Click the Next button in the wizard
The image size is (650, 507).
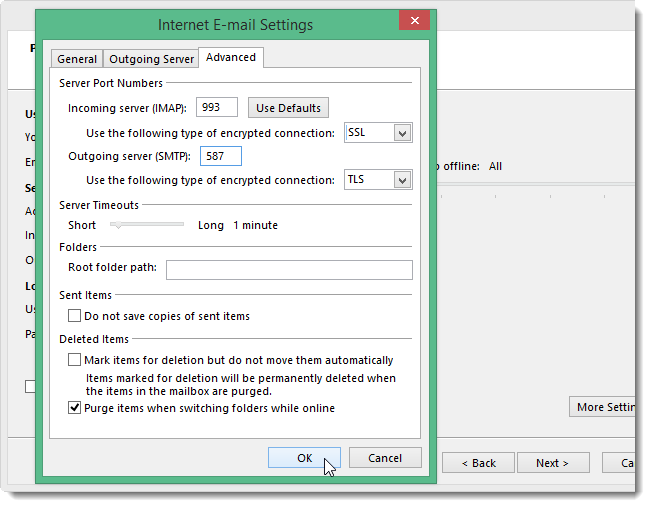pyautogui.click(x=552, y=463)
